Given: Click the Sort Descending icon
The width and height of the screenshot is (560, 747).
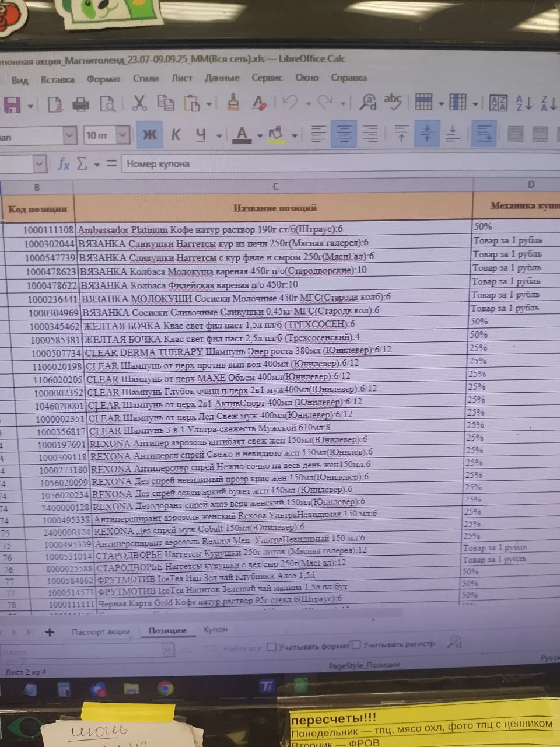Looking at the screenshot, I should click(549, 104).
